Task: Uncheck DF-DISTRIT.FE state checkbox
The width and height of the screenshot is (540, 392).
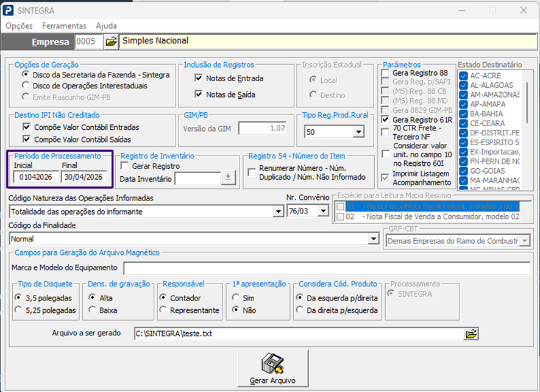Action: pyautogui.click(x=464, y=133)
